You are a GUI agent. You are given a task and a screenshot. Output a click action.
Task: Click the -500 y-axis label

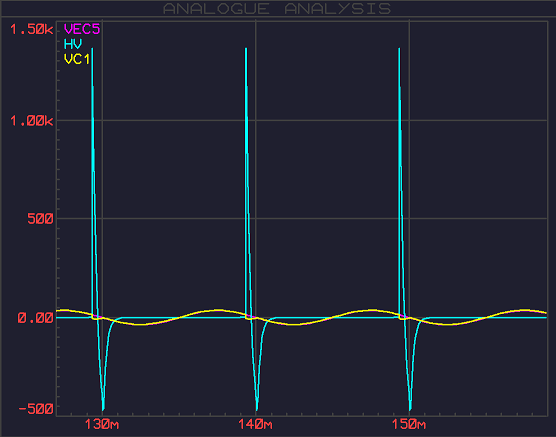tap(36, 409)
